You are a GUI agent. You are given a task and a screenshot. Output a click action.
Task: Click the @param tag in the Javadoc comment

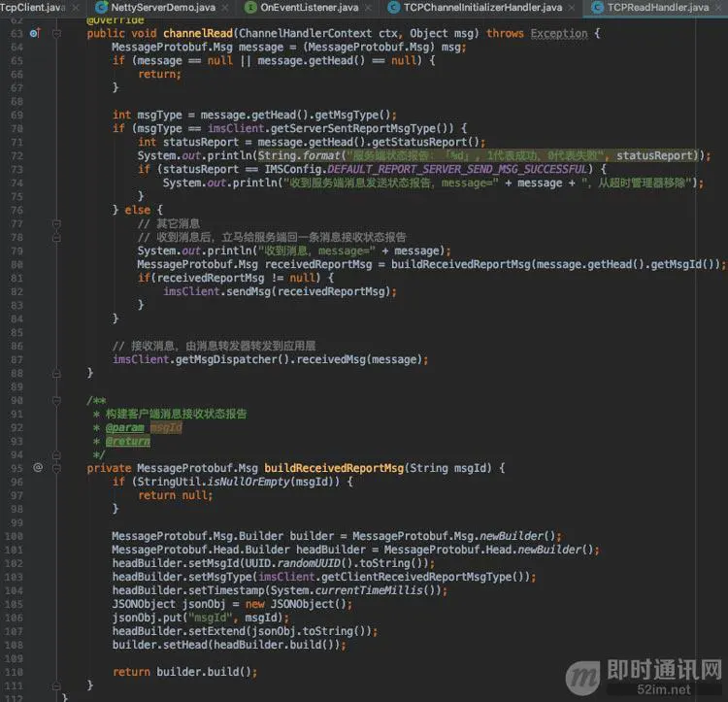(124, 427)
